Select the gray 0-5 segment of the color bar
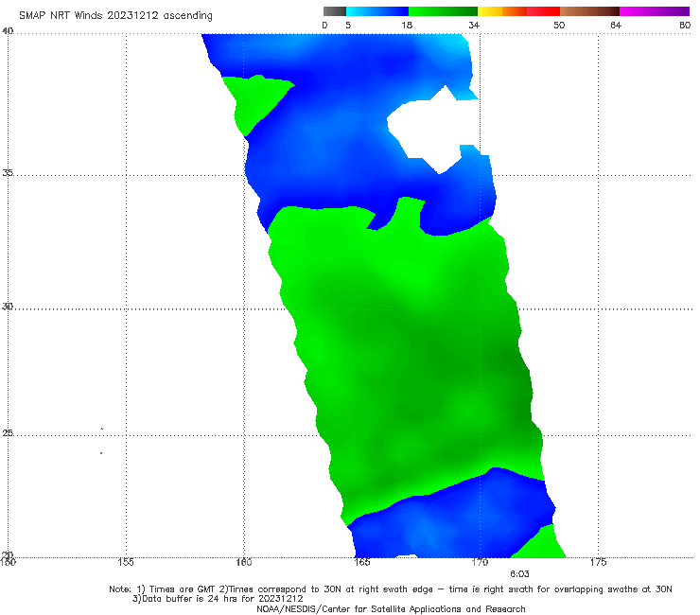This screenshot has height=615, width=700. (x=335, y=11)
